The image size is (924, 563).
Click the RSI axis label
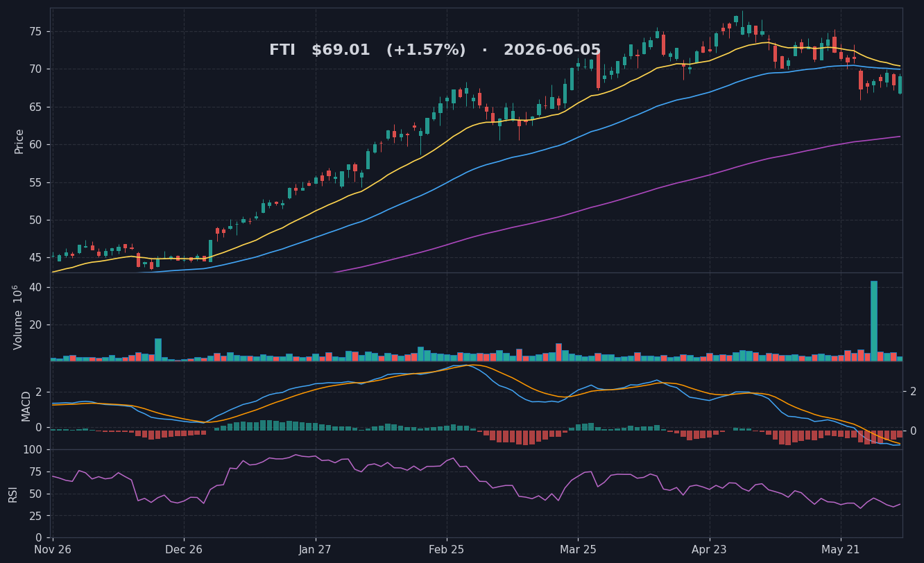pyautogui.click(x=12, y=494)
